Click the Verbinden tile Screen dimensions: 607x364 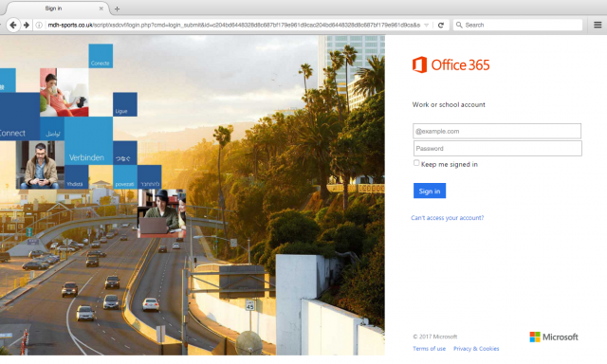point(88,141)
